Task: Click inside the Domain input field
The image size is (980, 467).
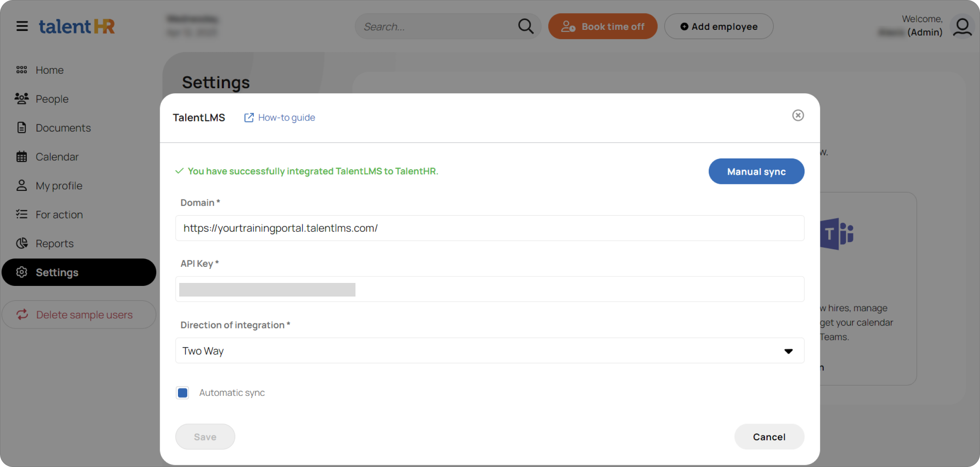Action: point(490,228)
